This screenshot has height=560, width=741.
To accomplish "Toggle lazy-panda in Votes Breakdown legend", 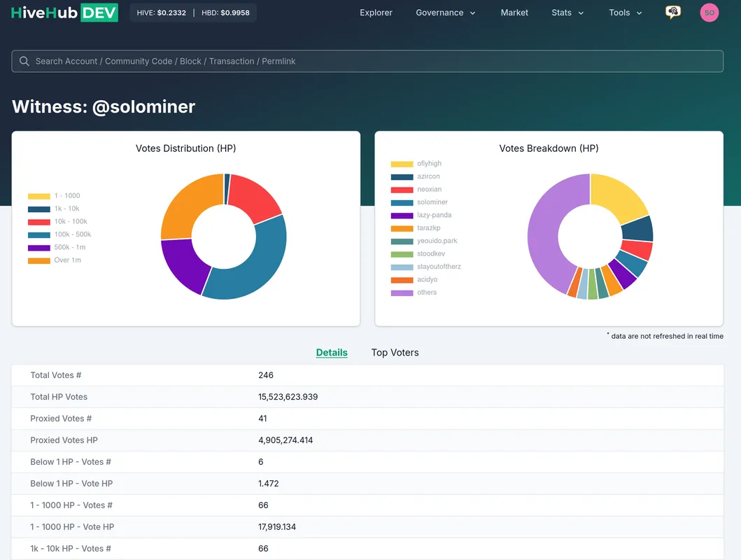I will pos(421,215).
